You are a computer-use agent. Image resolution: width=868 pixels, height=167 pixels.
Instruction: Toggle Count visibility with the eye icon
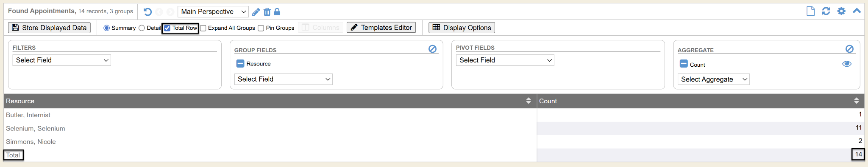tap(847, 64)
